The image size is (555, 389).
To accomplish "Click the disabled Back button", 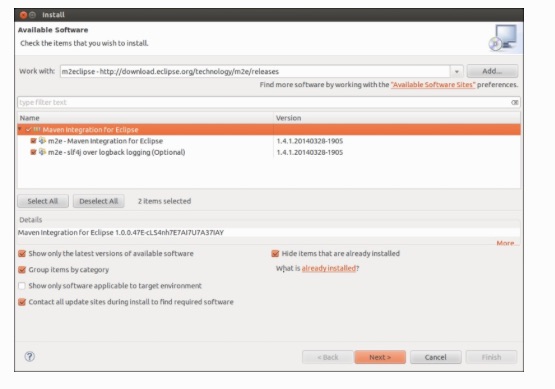I will 328,357.
